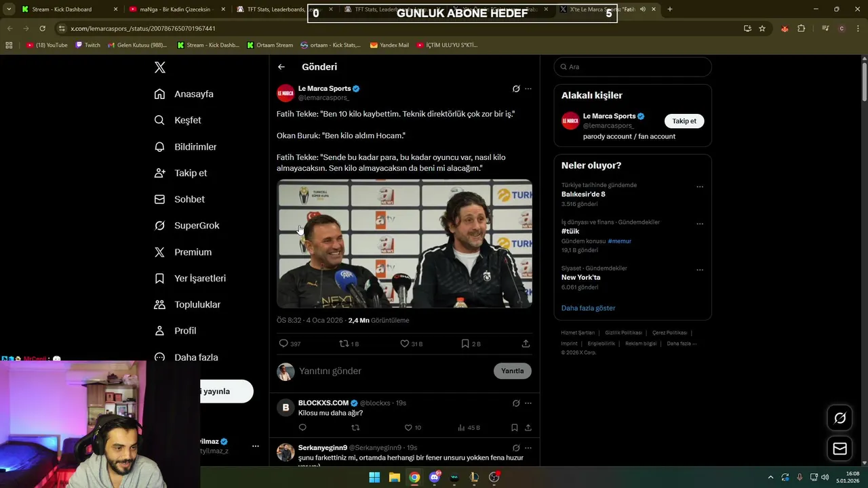Open the floating messages envelope button
868x488 pixels.
coord(840,449)
